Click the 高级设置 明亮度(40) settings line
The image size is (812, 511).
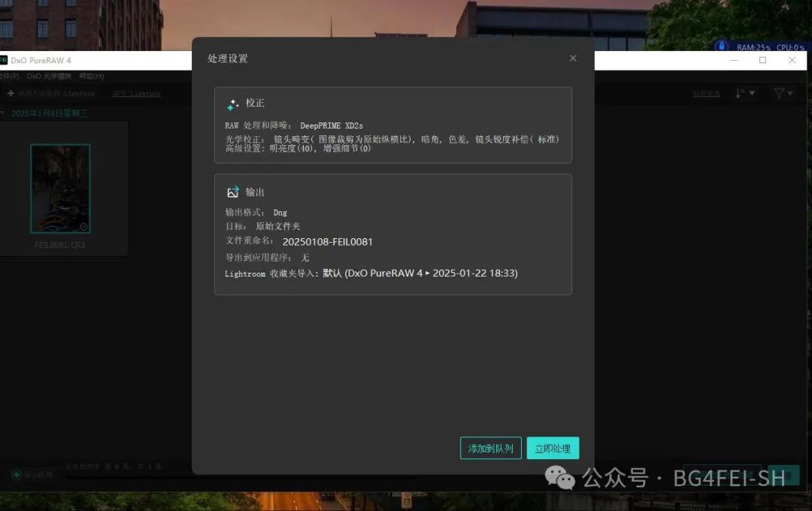click(x=298, y=149)
